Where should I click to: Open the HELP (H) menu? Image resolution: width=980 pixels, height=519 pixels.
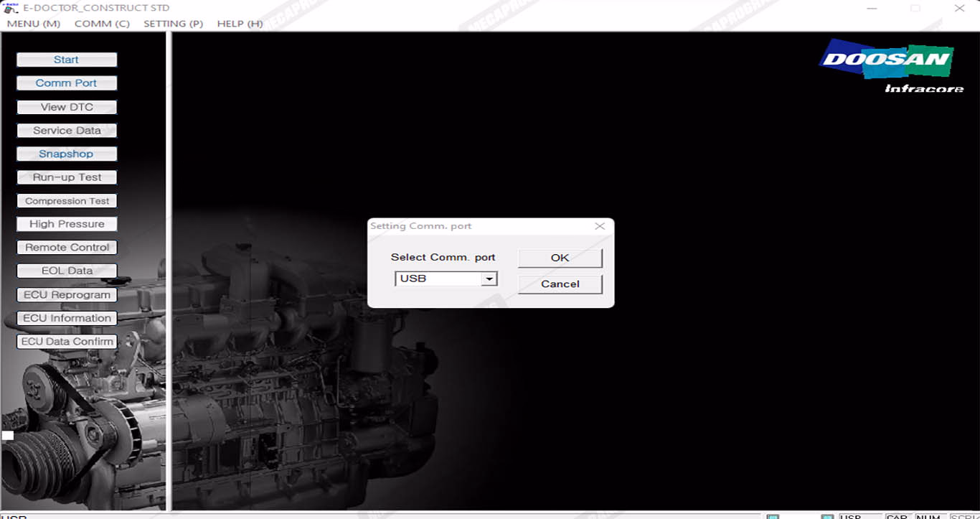tap(240, 24)
